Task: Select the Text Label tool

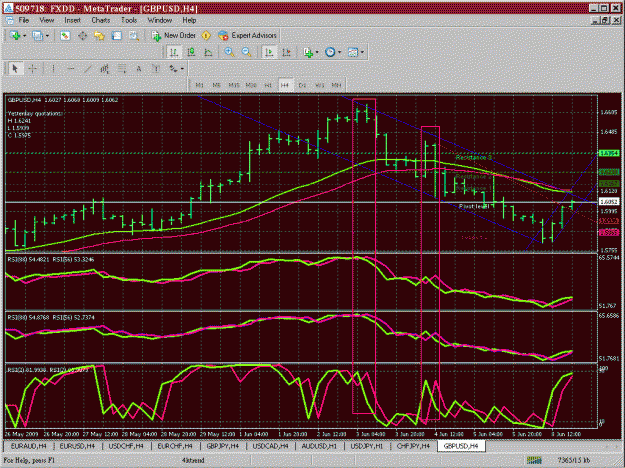Action: tap(156, 69)
